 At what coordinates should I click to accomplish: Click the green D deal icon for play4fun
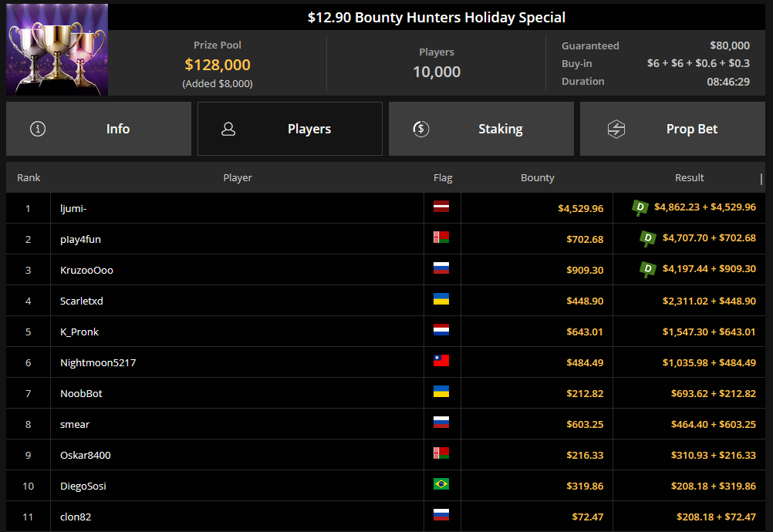point(648,238)
